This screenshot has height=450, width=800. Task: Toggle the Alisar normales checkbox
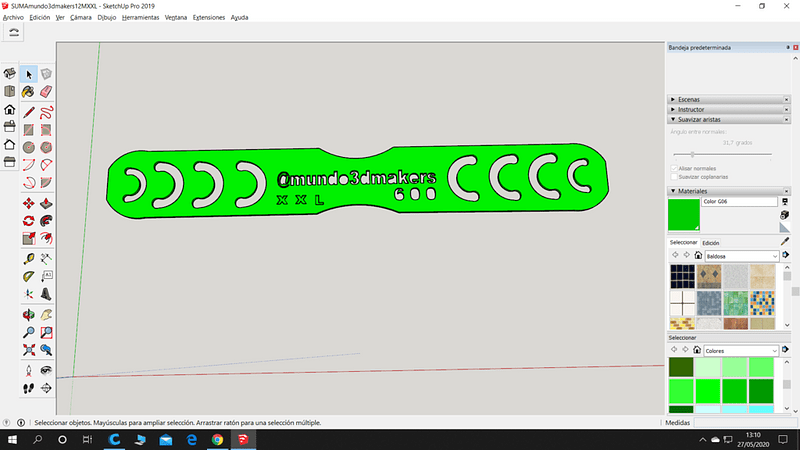pyautogui.click(x=674, y=168)
